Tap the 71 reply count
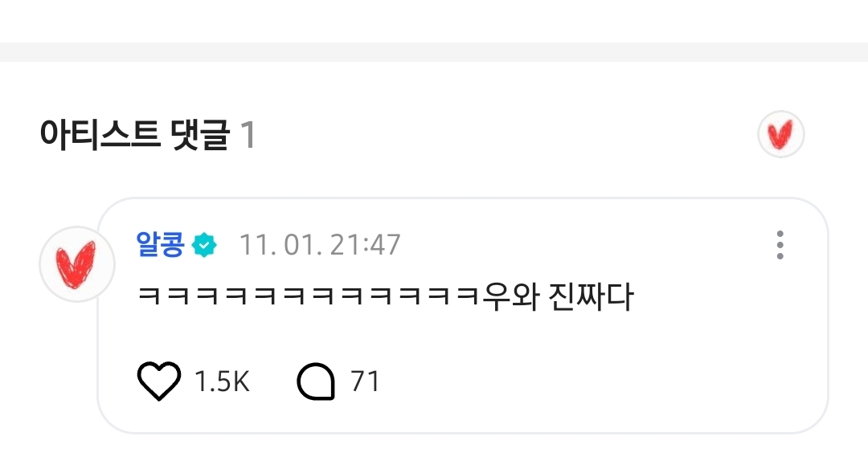This screenshot has height=465, width=868. coord(366,381)
